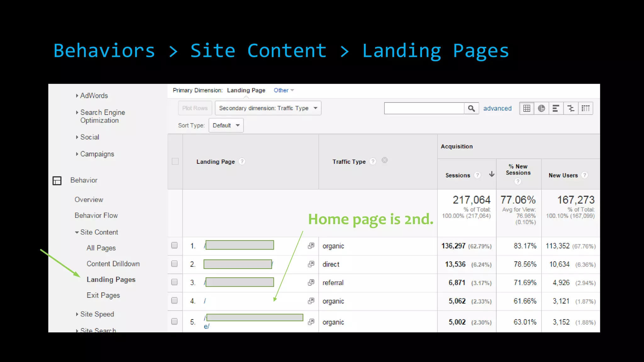This screenshot has width=644, height=362.
Task: Open row 2 direct landing page externally
Action: 311,264
